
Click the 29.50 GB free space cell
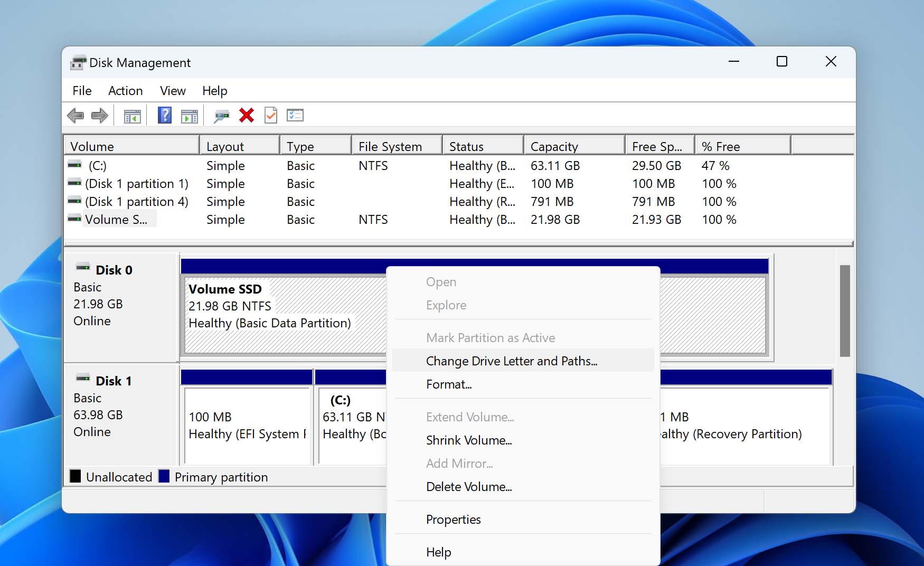point(656,165)
